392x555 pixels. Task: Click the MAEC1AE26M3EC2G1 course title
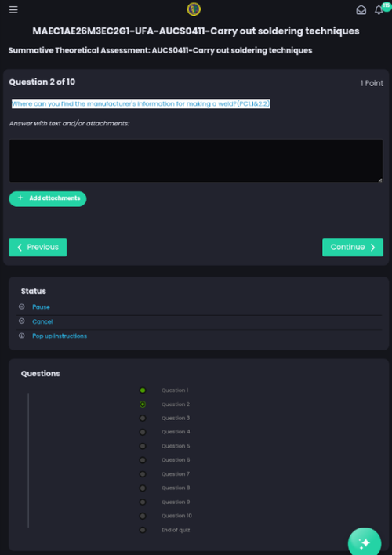click(x=196, y=31)
